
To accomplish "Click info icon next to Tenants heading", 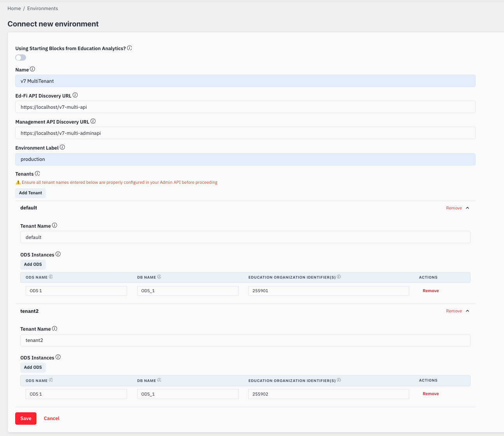I will (38, 173).
